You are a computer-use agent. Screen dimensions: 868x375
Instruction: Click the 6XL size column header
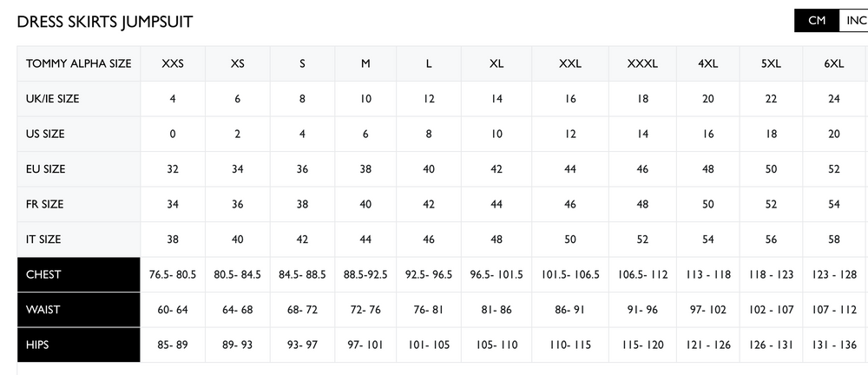835,63
